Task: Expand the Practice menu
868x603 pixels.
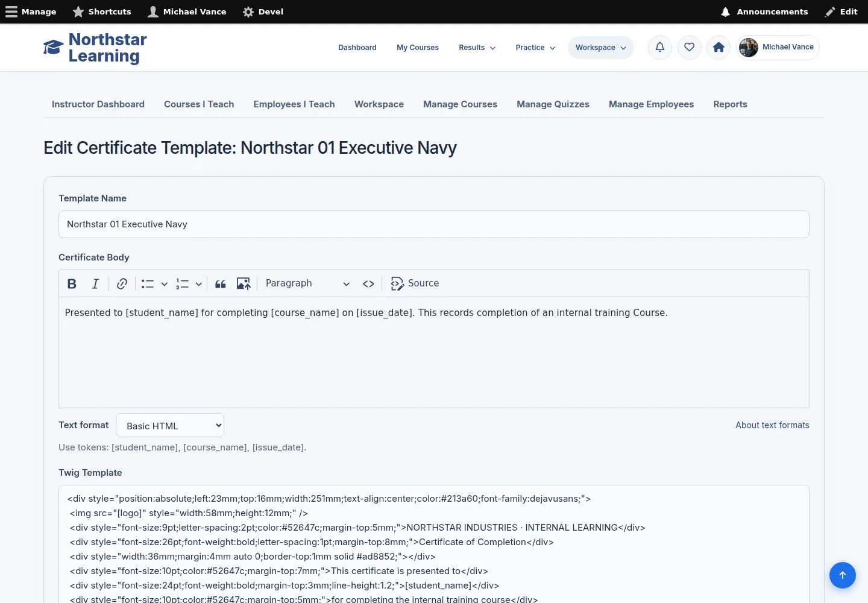Action: click(x=535, y=48)
